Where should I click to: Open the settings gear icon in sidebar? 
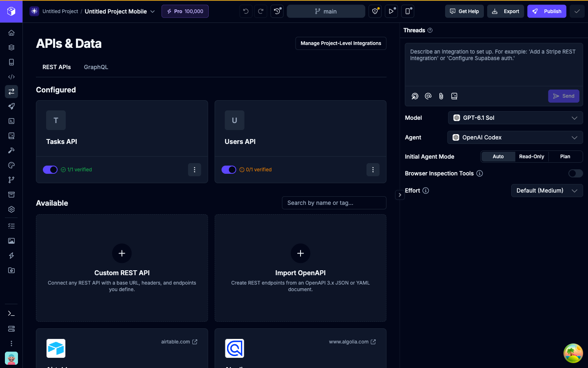[11, 209]
